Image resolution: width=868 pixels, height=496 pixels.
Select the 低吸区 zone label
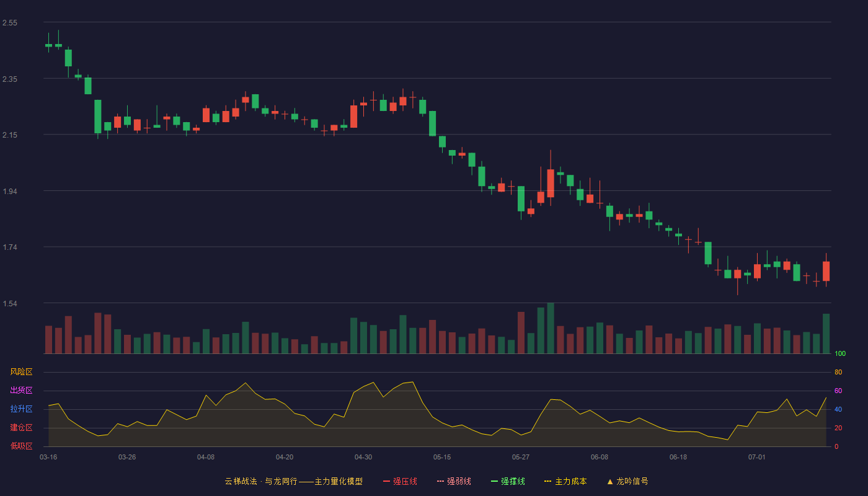(21, 446)
